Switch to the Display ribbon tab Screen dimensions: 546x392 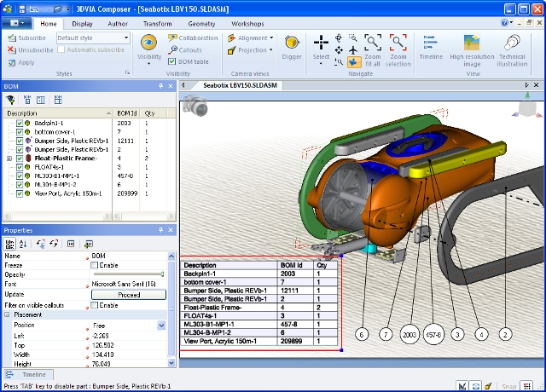(82, 24)
